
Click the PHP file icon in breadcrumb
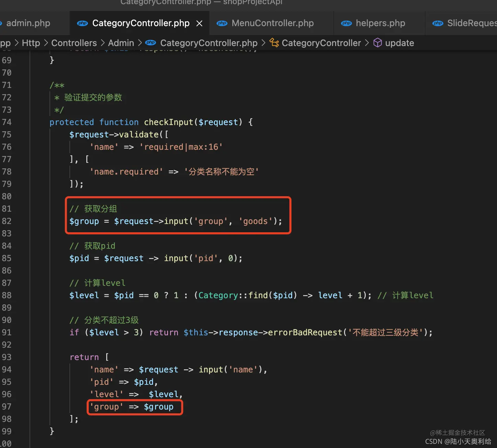pyautogui.click(x=151, y=43)
